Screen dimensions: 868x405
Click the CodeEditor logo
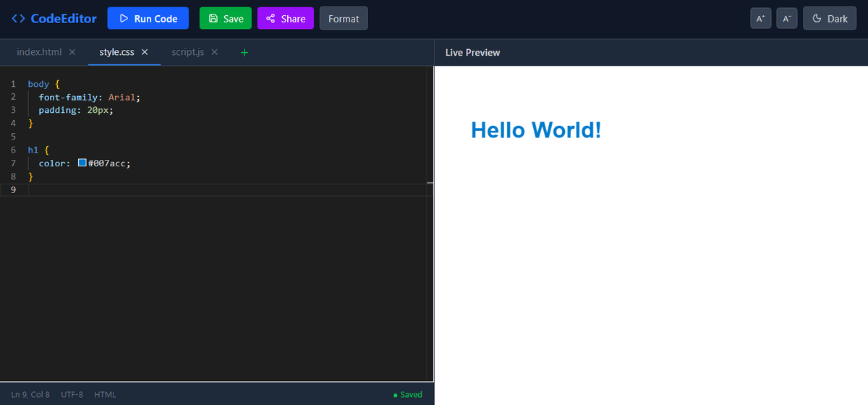coord(54,19)
